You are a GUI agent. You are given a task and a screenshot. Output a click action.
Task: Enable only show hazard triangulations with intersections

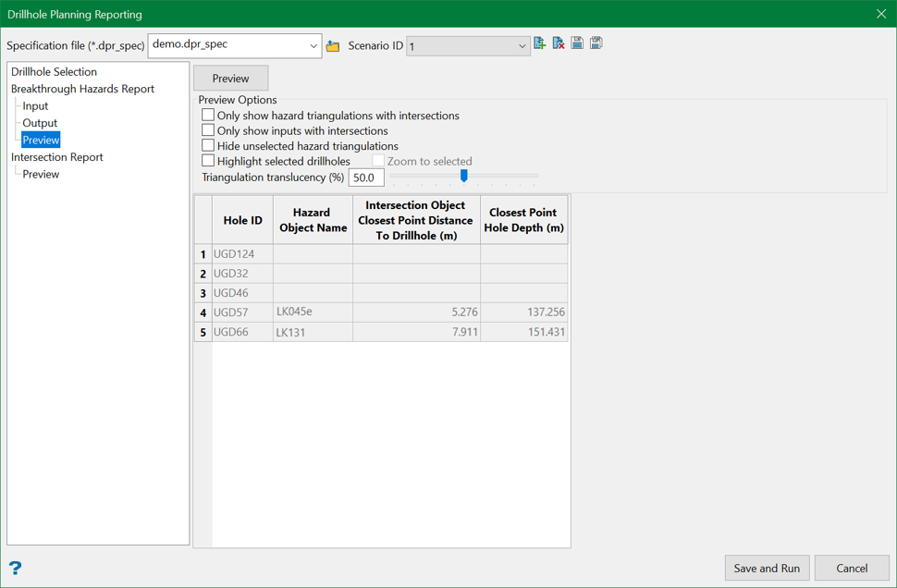click(x=208, y=116)
